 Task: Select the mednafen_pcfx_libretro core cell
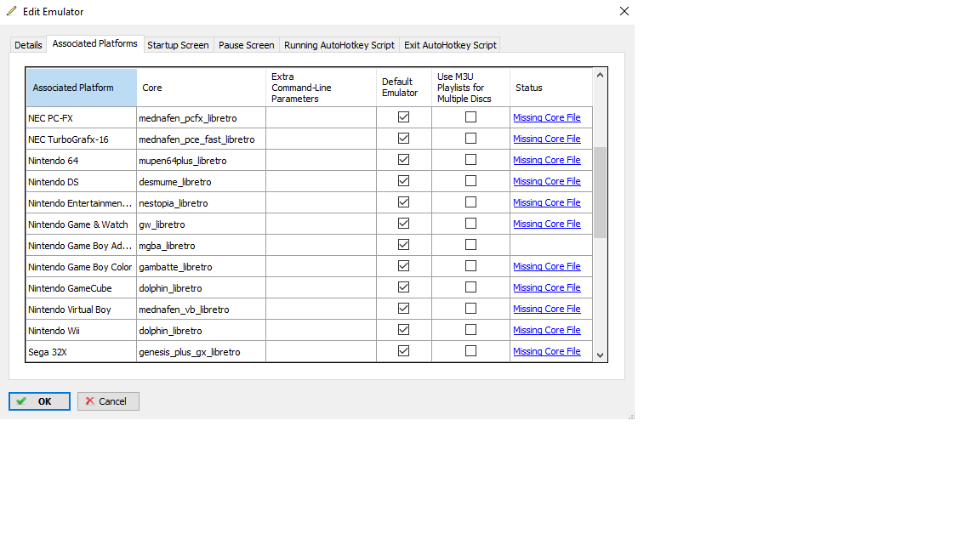202,118
